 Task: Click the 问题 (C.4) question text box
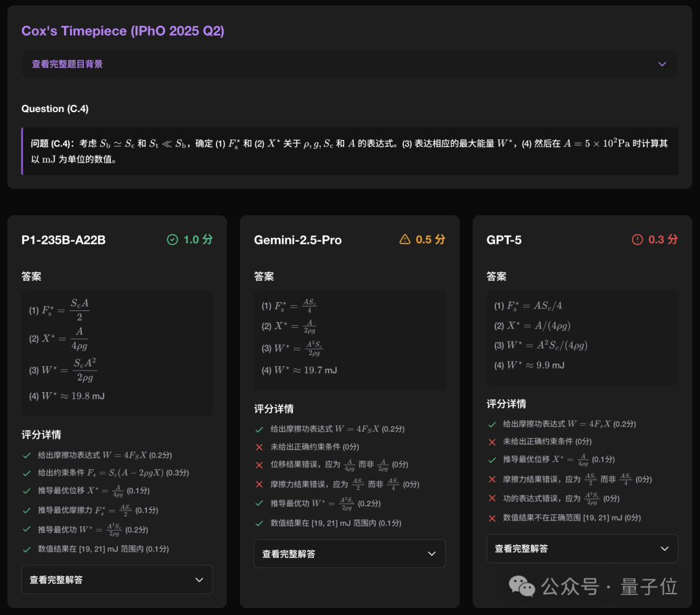[x=350, y=151]
